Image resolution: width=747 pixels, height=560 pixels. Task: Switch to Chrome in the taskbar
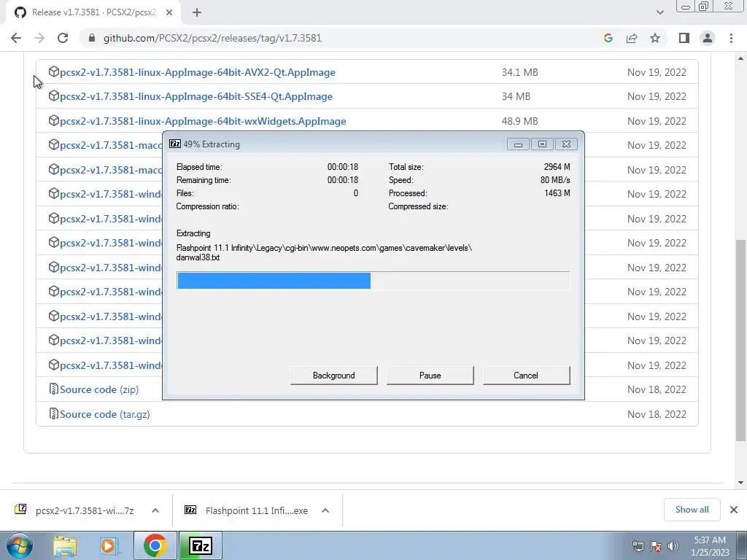point(155,545)
